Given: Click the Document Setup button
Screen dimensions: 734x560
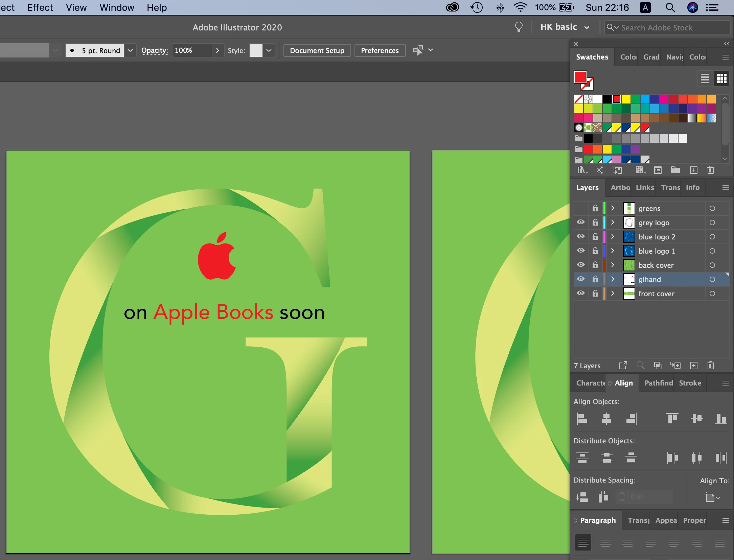Looking at the screenshot, I should coord(317,50).
